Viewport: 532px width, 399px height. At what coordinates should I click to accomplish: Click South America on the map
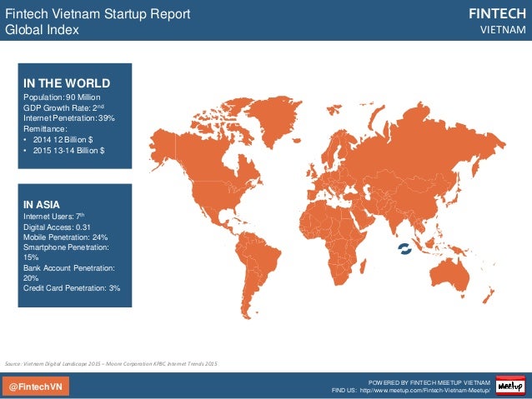(258, 268)
